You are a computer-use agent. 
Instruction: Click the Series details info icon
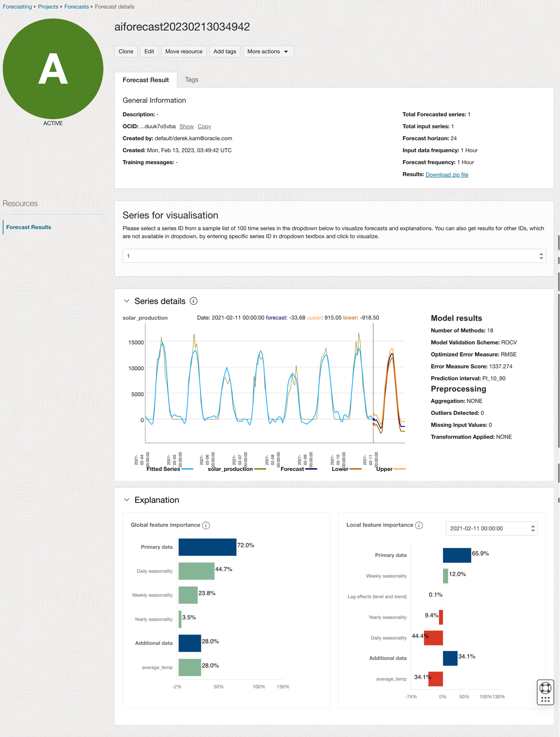tap(193, 301)
